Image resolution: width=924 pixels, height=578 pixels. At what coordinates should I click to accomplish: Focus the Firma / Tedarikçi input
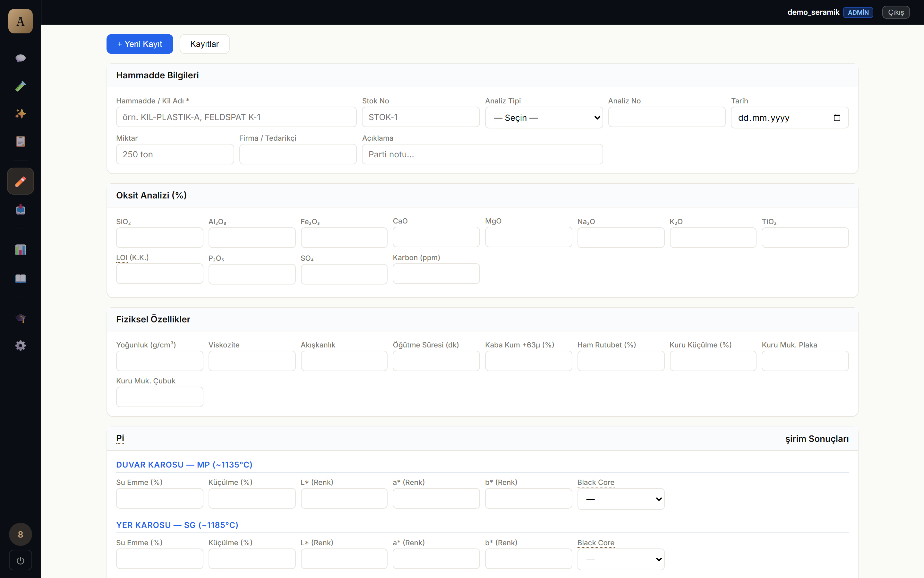tap(298, 154)
